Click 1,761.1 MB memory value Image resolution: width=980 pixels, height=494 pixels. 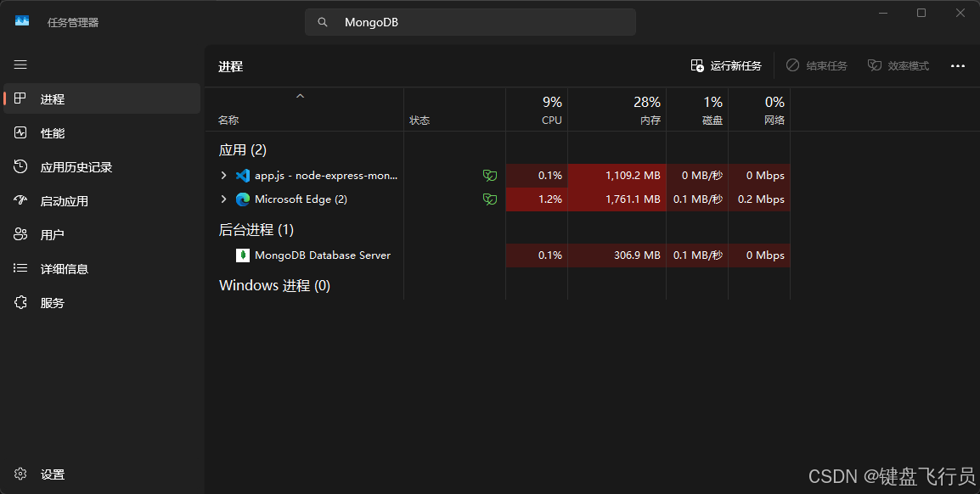(633, 199)
